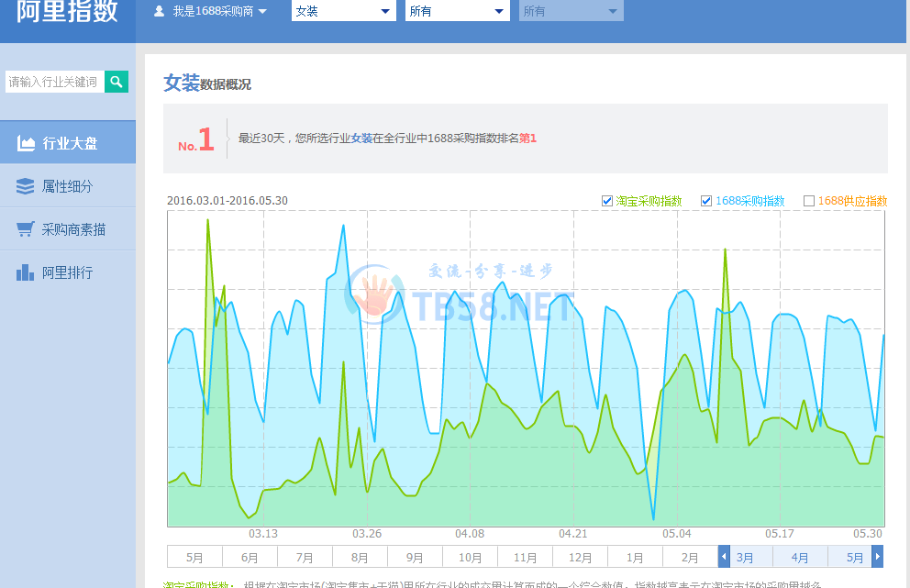Select 7月 on the timeline
This screenshot has width=910, height=588.
pyautogui.click(x=305, y=557)
